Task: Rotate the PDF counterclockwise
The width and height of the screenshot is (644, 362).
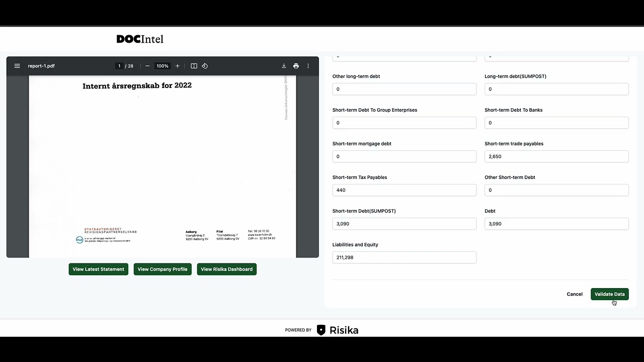Action: [x=205, y=66]
